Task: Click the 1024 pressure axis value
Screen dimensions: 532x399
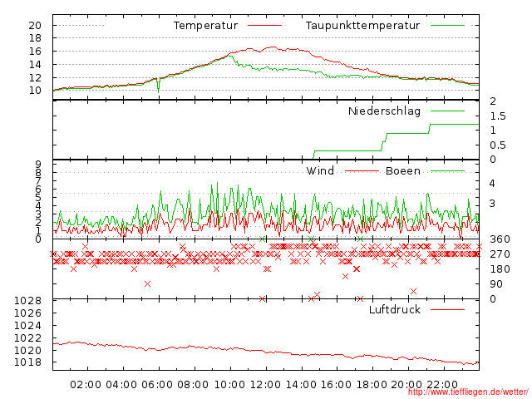Action: pyautogui.click(x=27, y=326)
